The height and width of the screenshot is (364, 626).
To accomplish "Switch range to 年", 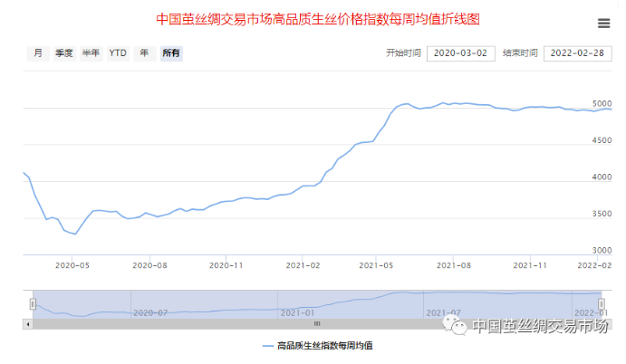I will [144, 53].
